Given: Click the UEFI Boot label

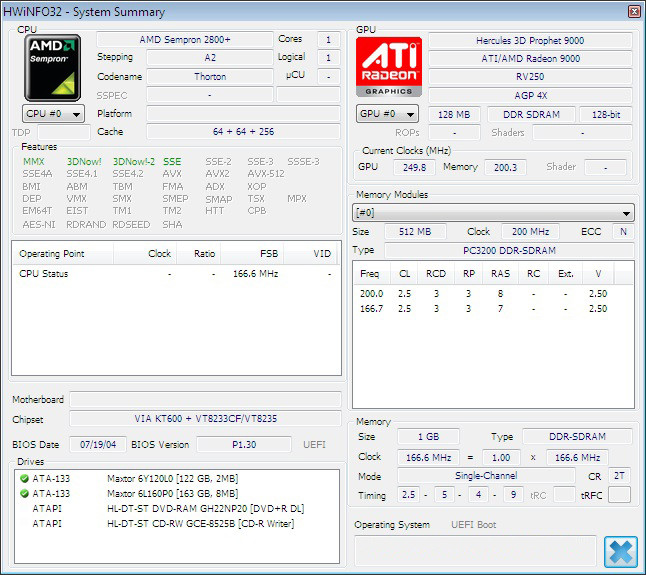Looking at the screenshot, I should click(x=473, y=524).
